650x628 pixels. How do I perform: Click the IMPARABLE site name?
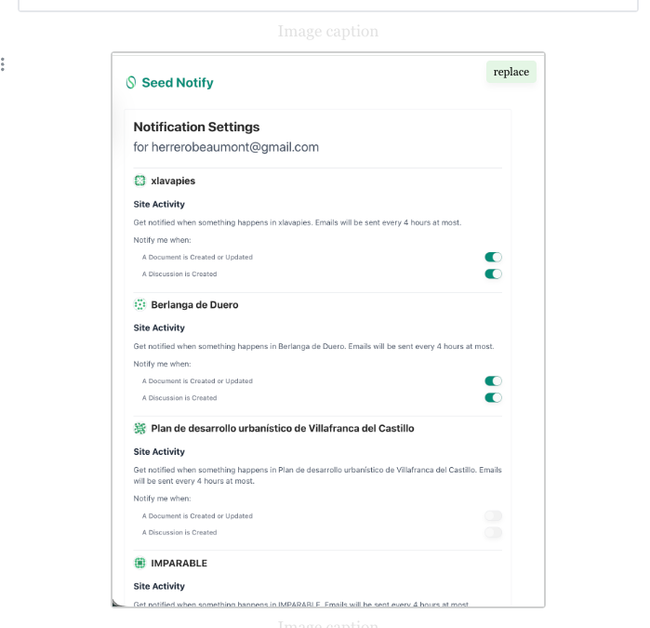pos(179,563)
